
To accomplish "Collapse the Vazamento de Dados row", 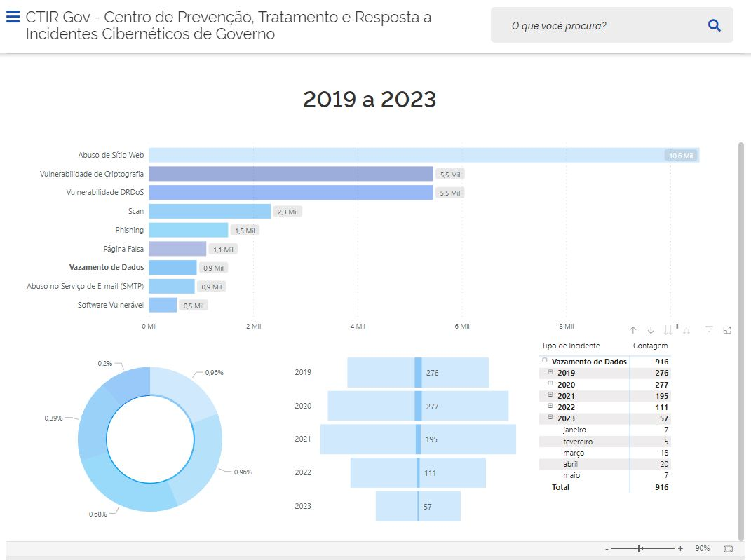I will (x=545, y=361).
